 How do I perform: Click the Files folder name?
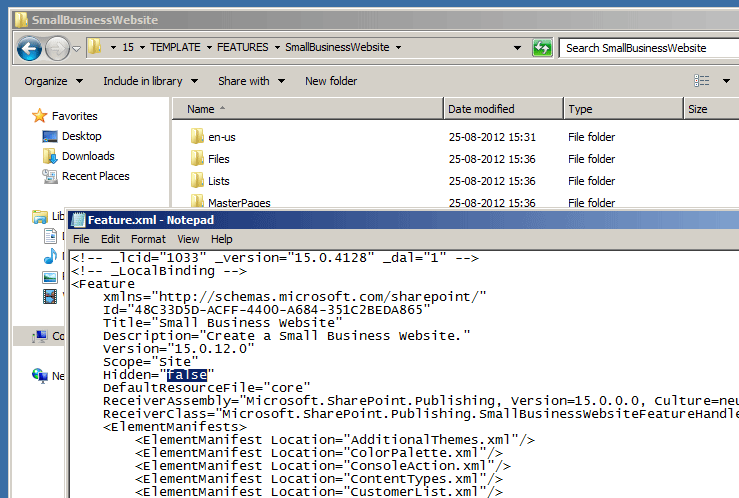click(219, 159)
